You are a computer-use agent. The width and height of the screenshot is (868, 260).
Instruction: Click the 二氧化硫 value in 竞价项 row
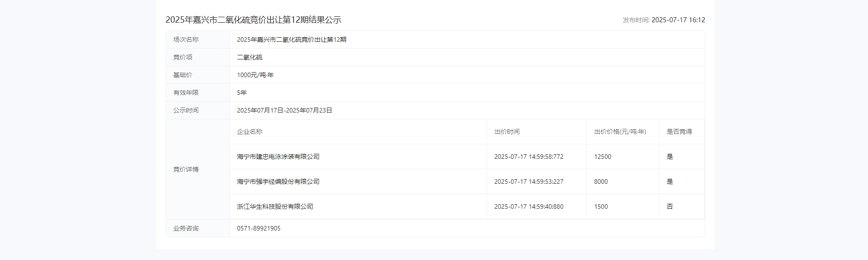click(249, 57)
